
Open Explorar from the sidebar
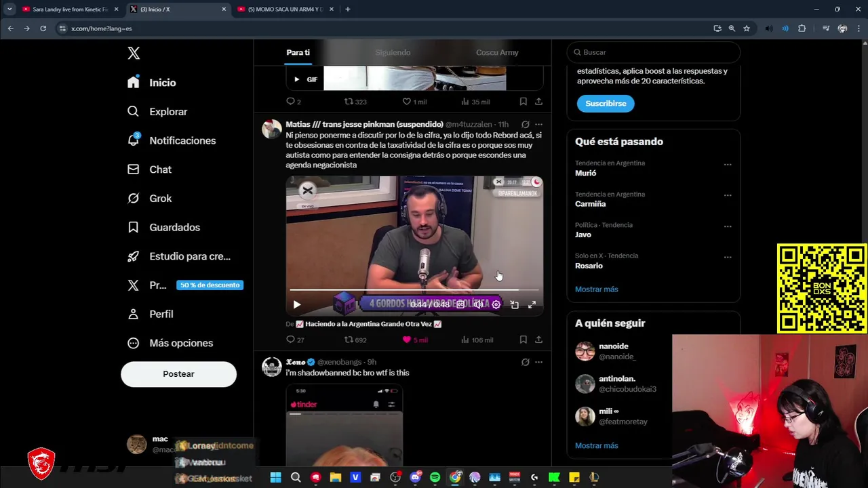tap(158, 112)
